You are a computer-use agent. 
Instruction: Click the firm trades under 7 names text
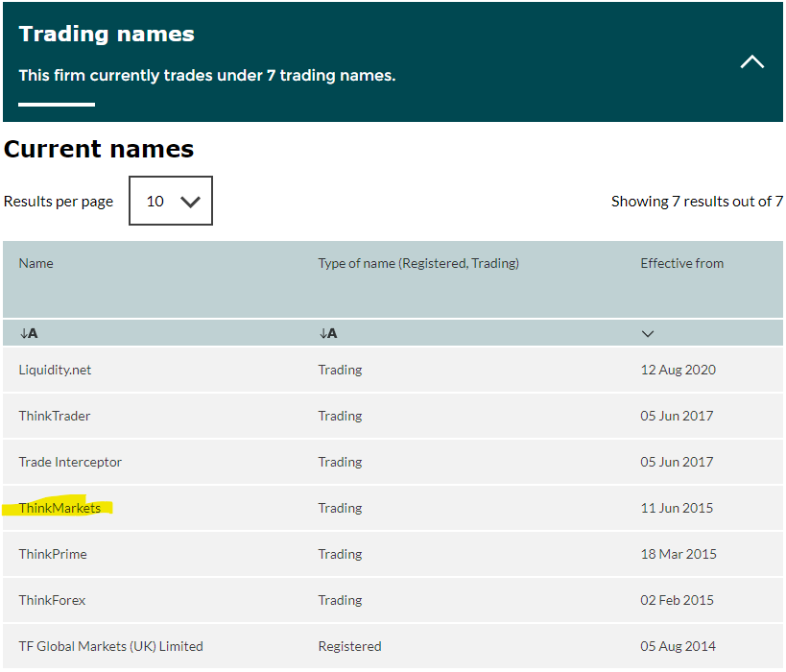point(207,76)
